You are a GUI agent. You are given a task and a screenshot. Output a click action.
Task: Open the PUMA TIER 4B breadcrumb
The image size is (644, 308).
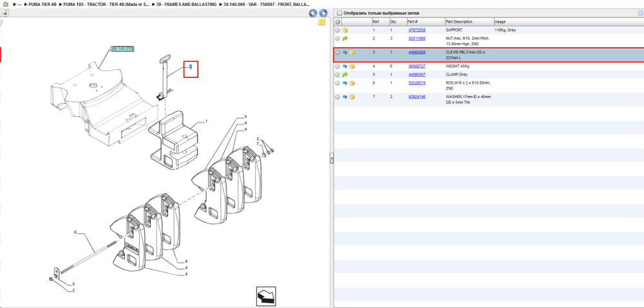pos(43,4)
